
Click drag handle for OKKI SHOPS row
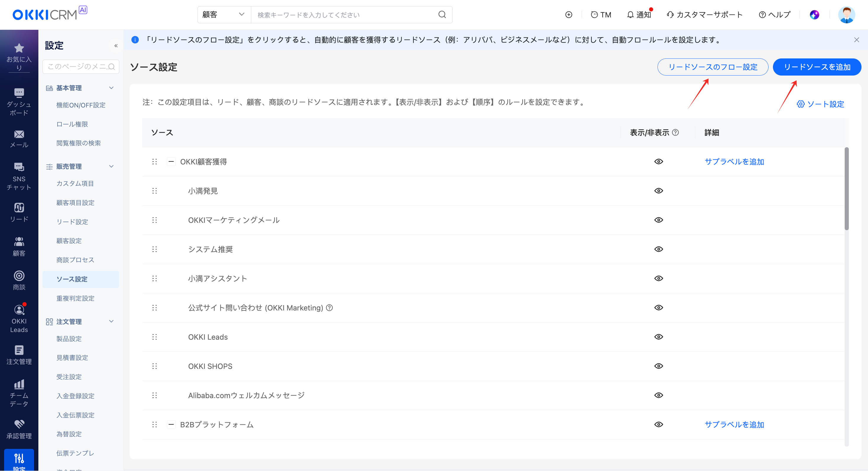[155, 366]
